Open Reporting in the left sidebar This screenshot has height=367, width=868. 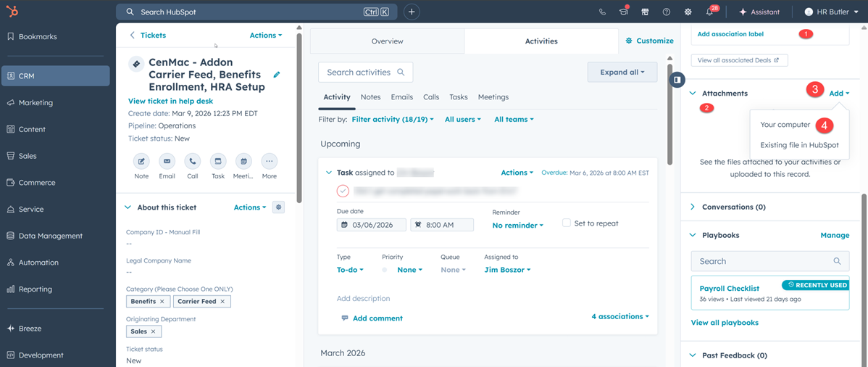pyautogui.click(x=36, y=289)
